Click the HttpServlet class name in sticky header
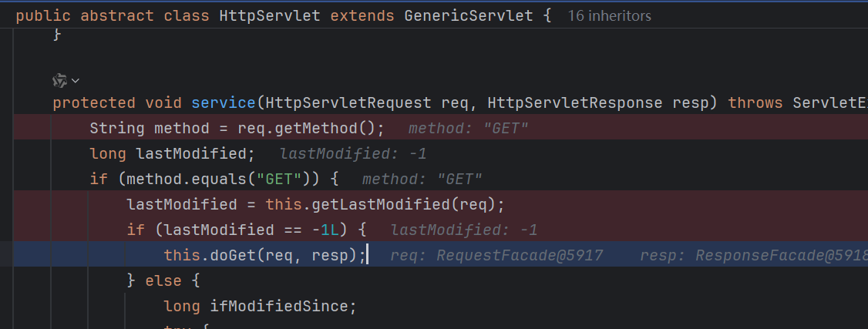This screenshot has height=329, width=868. (x=270, y=15)
